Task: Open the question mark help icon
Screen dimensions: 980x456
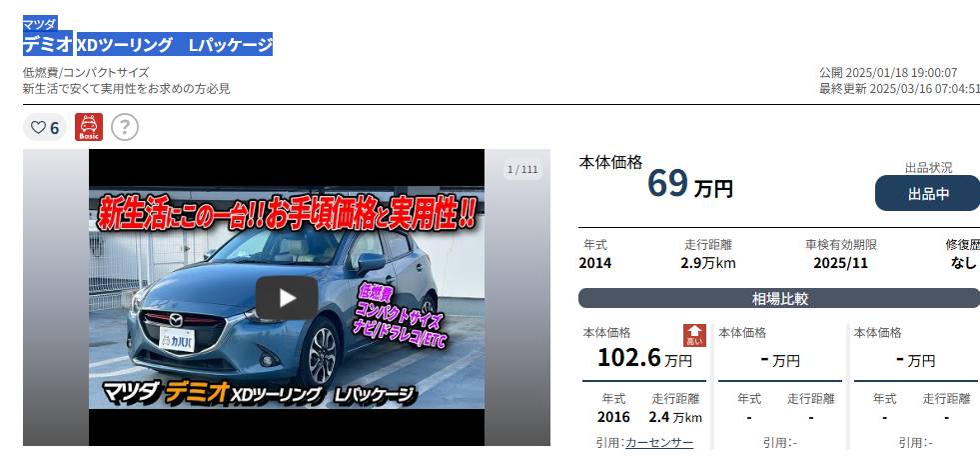Action: click(125, 128)
